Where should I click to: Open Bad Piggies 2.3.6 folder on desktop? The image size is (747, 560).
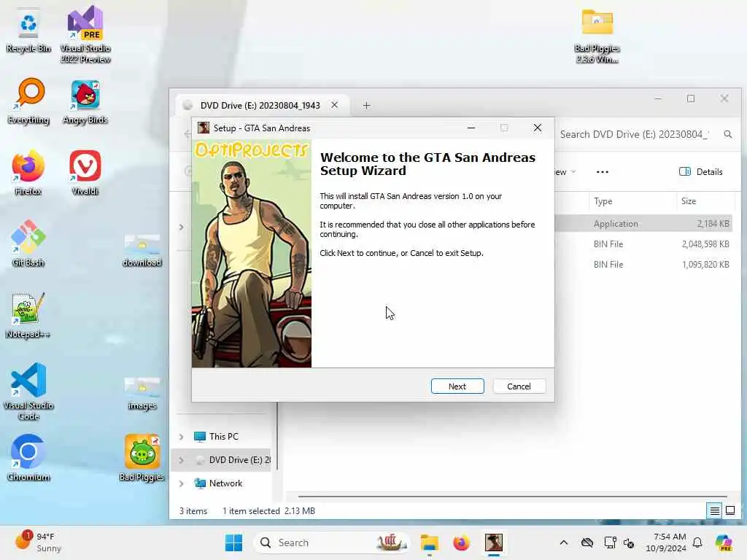point(597,36)
